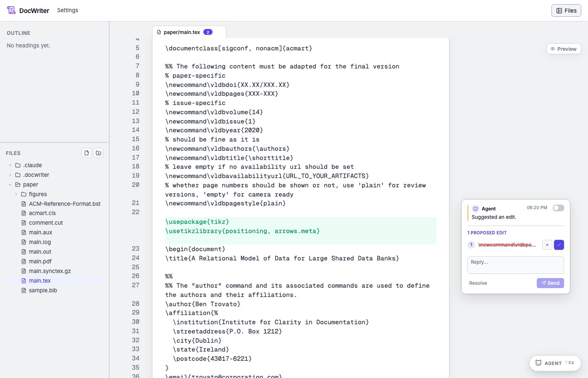588x378 pixels.
Task: Click the sample.bib file icon
Action: point(24,290)
